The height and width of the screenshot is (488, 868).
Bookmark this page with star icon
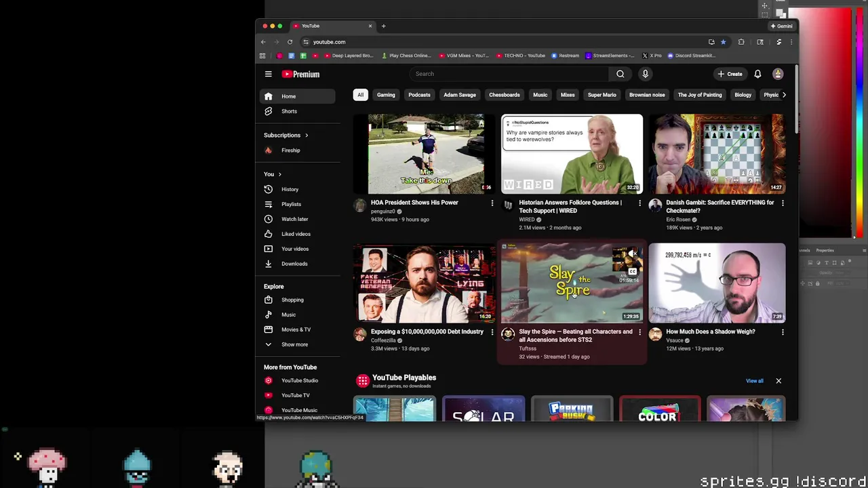coord(723,42)
